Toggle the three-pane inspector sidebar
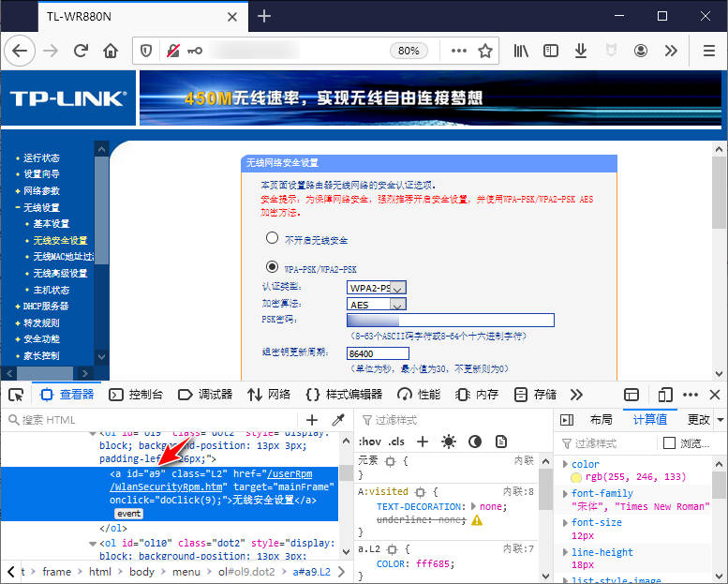 pyautogui.click(x=567, y=420)
